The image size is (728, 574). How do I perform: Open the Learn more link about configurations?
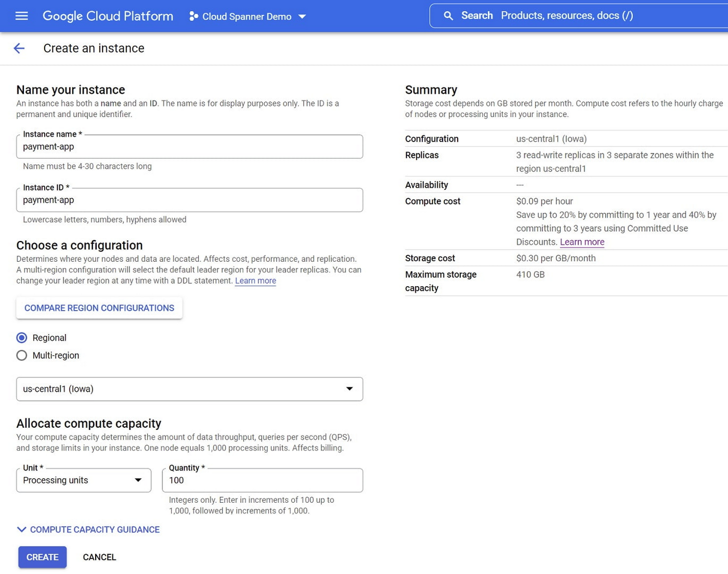[x=255, y=280]
